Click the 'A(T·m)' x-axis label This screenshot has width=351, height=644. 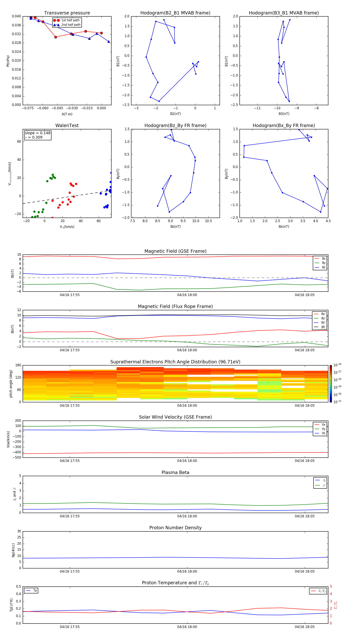pos(67,114)
